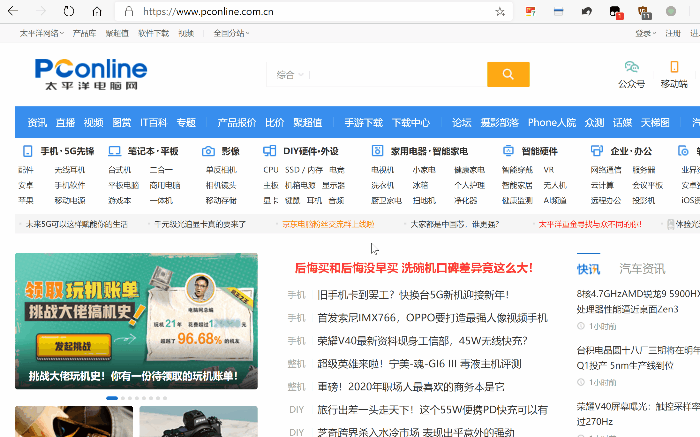Click the 手机·5G先锋 phone category icon

click(x=27, y=151)
